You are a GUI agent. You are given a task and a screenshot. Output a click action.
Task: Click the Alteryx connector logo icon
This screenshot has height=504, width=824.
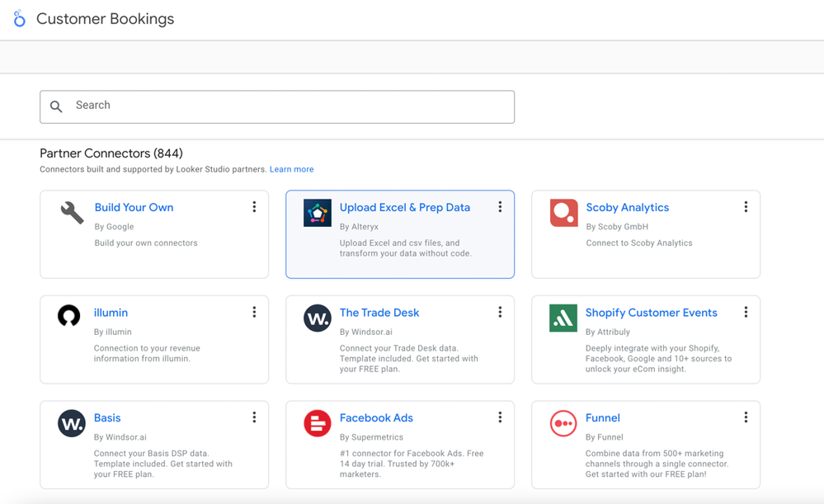[x=318, y=213]
